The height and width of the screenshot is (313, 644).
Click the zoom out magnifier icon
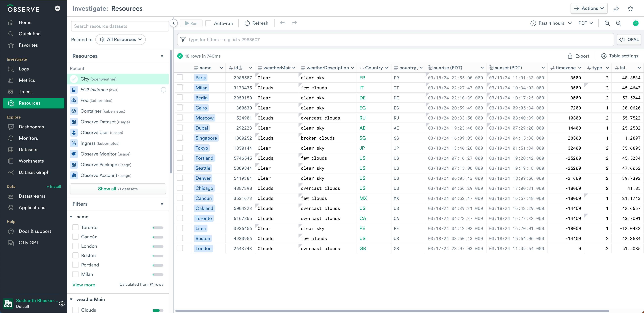607,23
